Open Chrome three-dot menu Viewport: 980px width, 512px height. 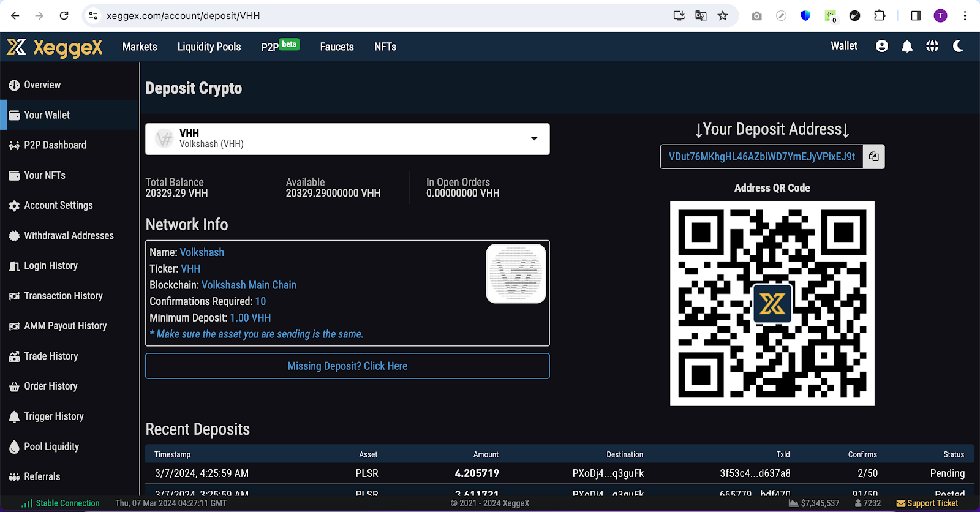(x=965, y=16)
